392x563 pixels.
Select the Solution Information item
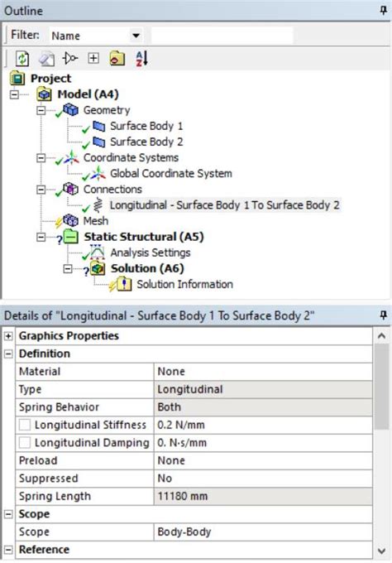point(184,284)
